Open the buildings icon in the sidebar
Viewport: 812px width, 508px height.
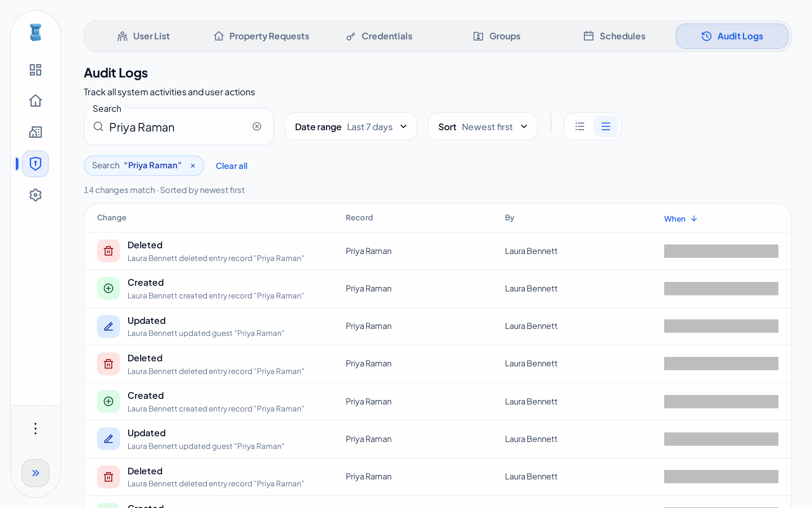pos(36,132)
